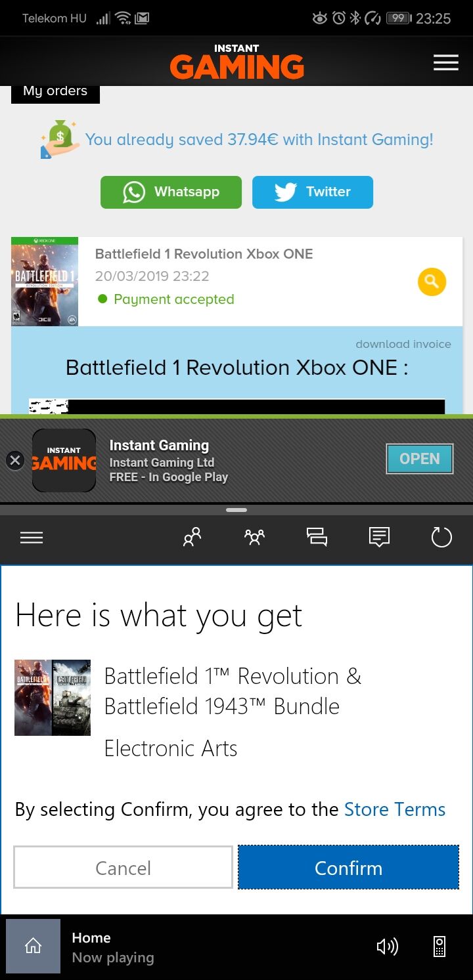Click the refresh circle icon
The image size is (473, 980).
click(441, 538)
